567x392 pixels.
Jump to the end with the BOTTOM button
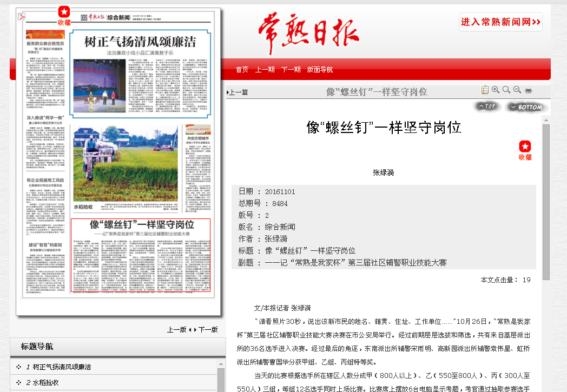[526, 107]
